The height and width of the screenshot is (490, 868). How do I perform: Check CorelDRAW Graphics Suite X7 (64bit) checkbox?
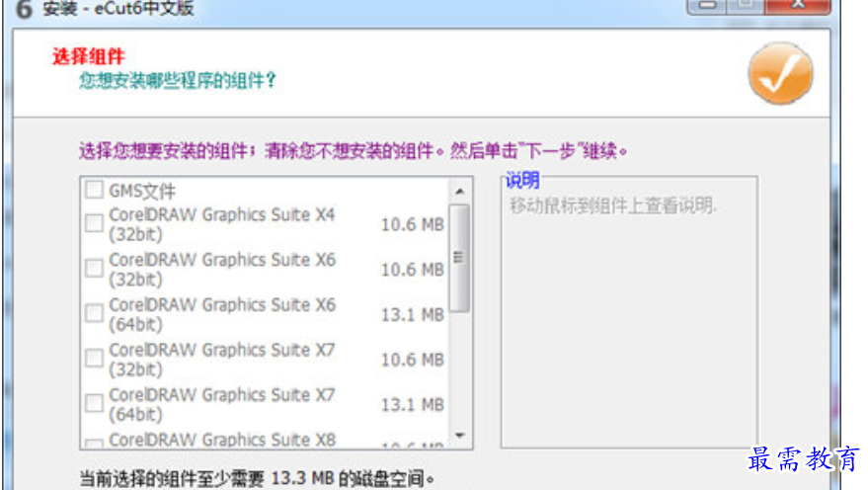pyautogui.click(x=94, y=403)
